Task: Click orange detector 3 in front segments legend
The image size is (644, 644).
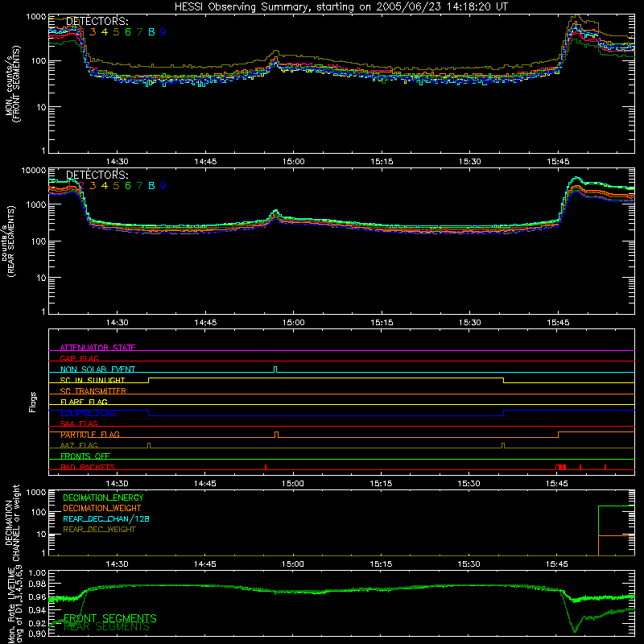Action: click(x=93, y=32)
